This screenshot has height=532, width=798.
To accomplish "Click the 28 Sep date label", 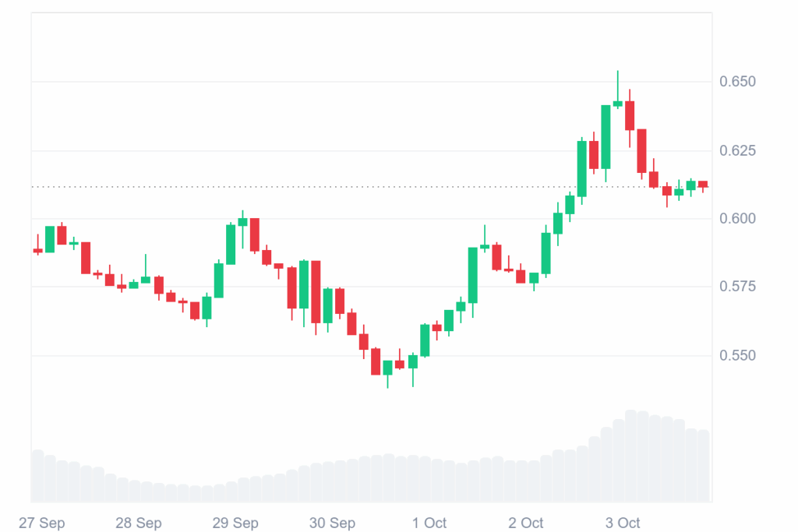I will coord(138,522).
